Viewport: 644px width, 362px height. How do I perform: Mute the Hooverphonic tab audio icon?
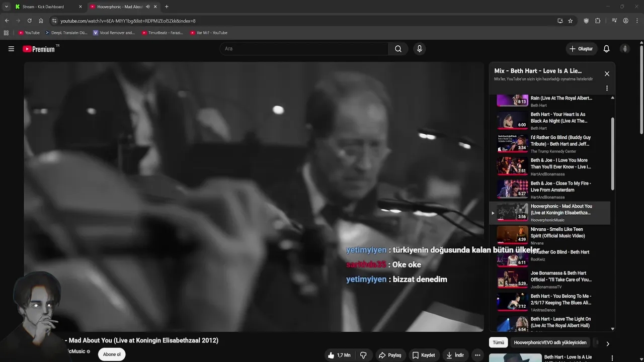pyautogui.click(x=147, y=7)
